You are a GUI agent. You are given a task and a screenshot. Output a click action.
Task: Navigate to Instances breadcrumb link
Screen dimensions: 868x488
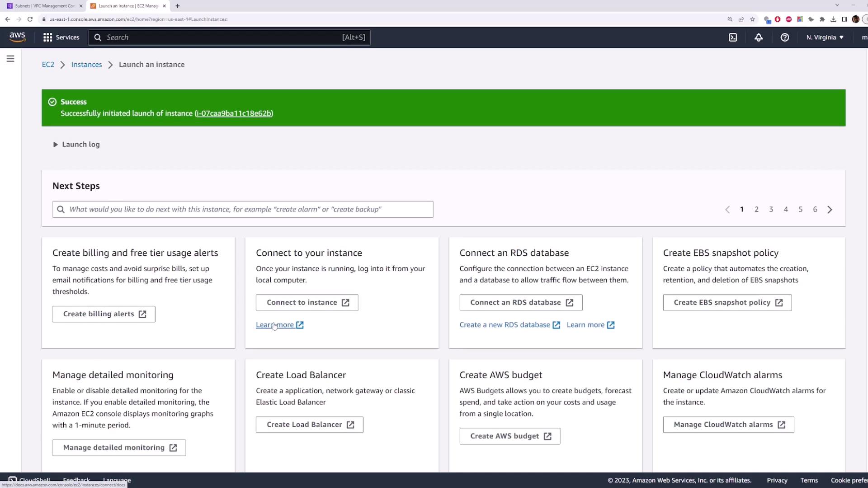click(x=86, y=65)
